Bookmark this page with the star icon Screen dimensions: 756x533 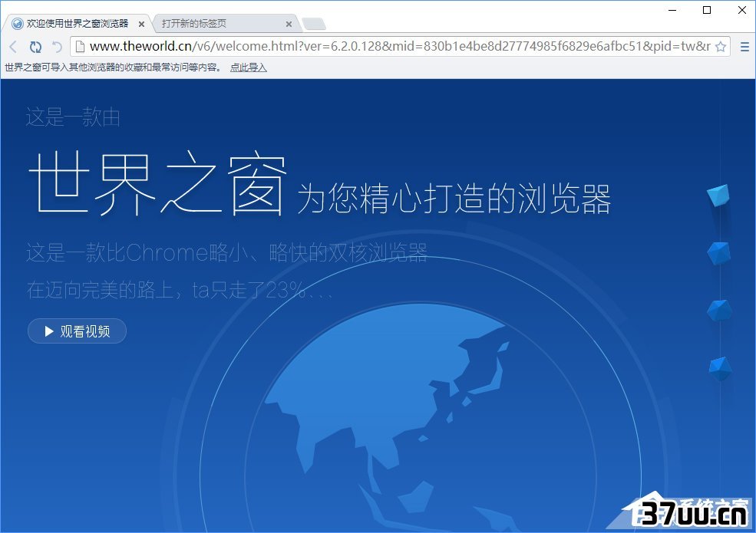721,47
